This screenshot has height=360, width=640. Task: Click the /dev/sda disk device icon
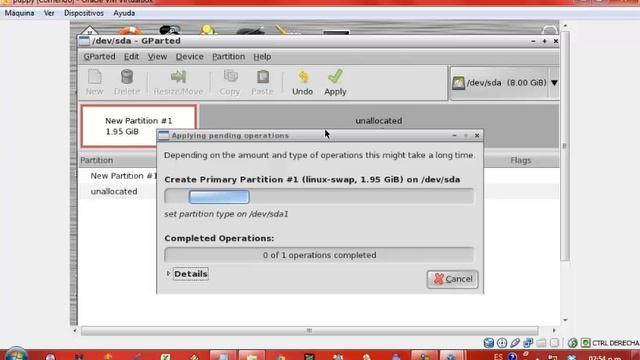(458, 83)
